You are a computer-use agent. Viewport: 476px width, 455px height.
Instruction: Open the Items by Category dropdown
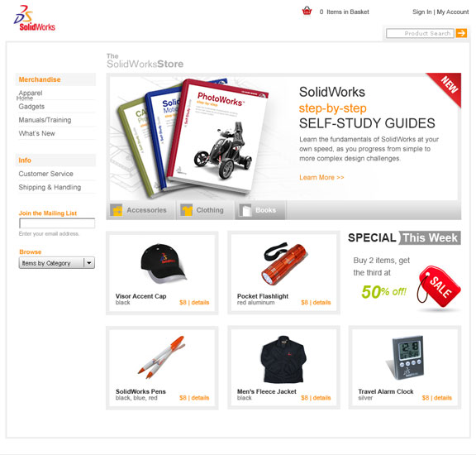[57, 263]
